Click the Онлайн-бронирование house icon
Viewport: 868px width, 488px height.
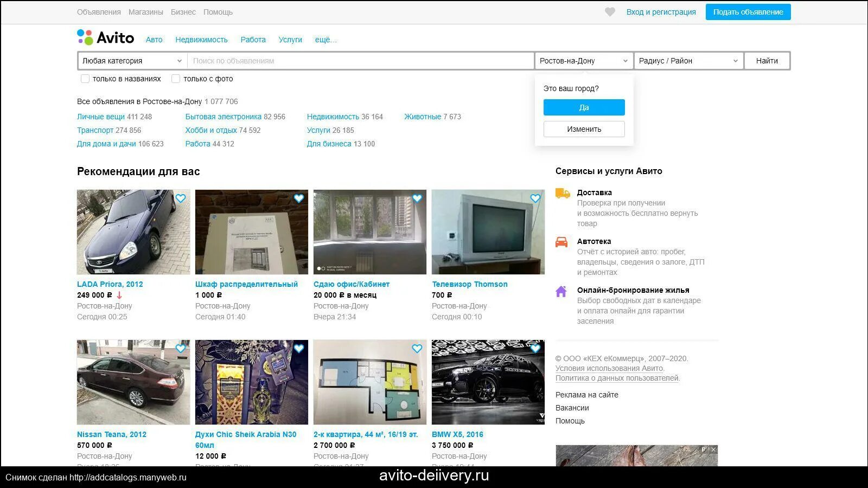pyautogui.click(x=561, y=291)
